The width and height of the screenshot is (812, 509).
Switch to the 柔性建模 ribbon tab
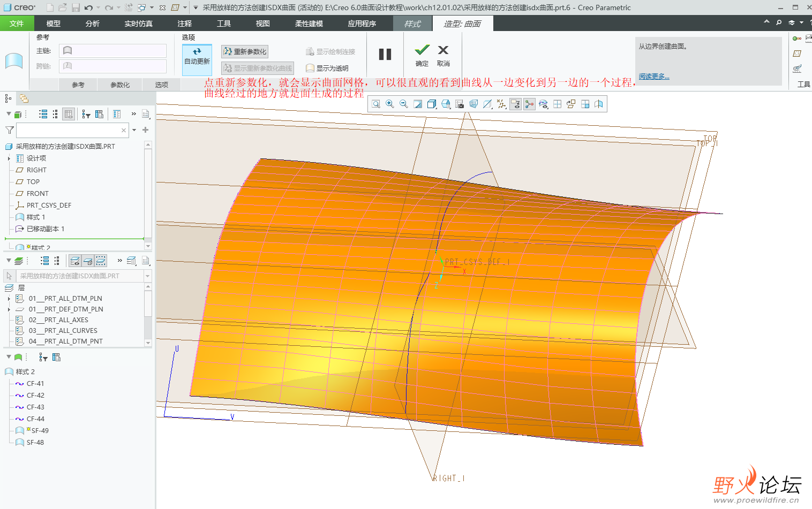[309, 24]
